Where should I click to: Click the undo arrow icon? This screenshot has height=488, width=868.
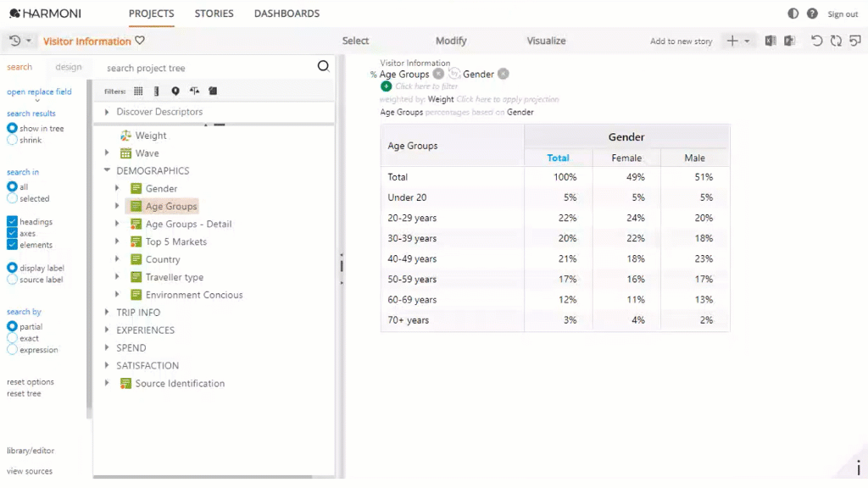tap(817, 41)
